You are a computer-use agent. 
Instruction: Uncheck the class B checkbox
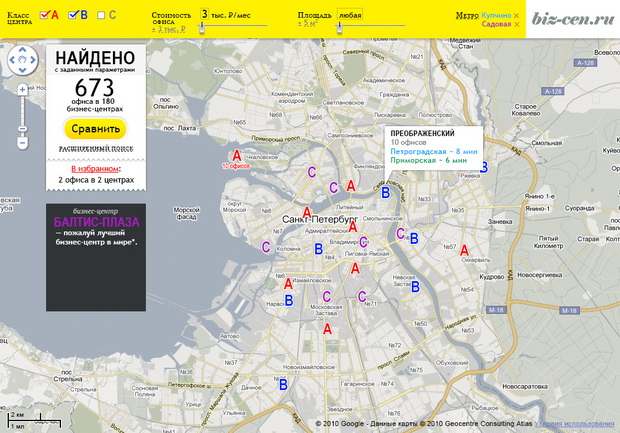pos(73,15)
